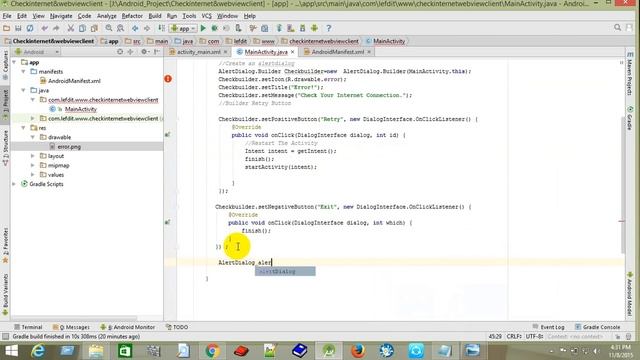The width and height of the screenshot is (640, 360).
Task: Click the Cut scissors icon
Action: coord(71,28)
